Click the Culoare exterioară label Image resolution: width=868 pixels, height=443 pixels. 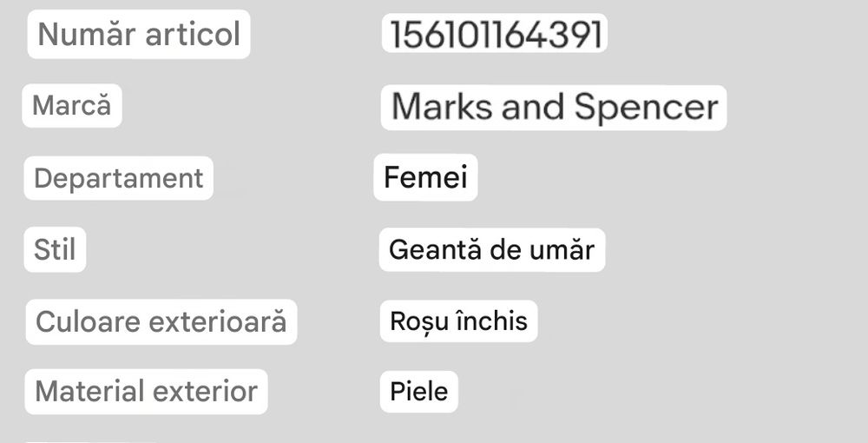tap(161, 321)
